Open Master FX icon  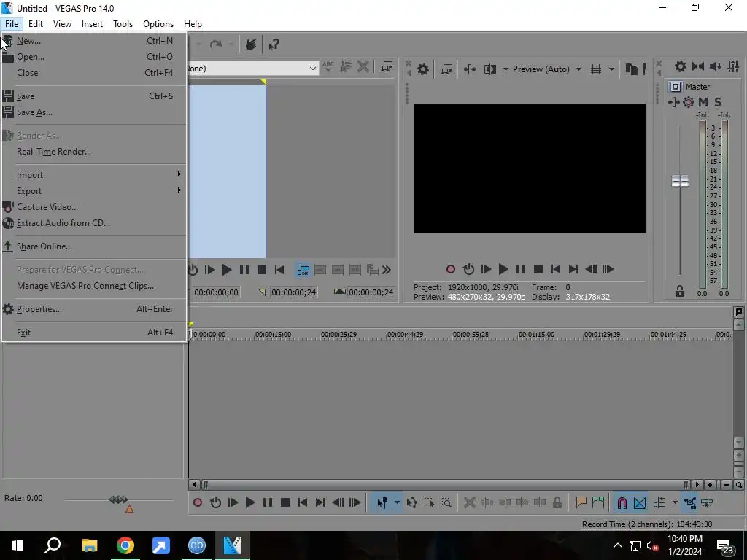pos(673,102)
